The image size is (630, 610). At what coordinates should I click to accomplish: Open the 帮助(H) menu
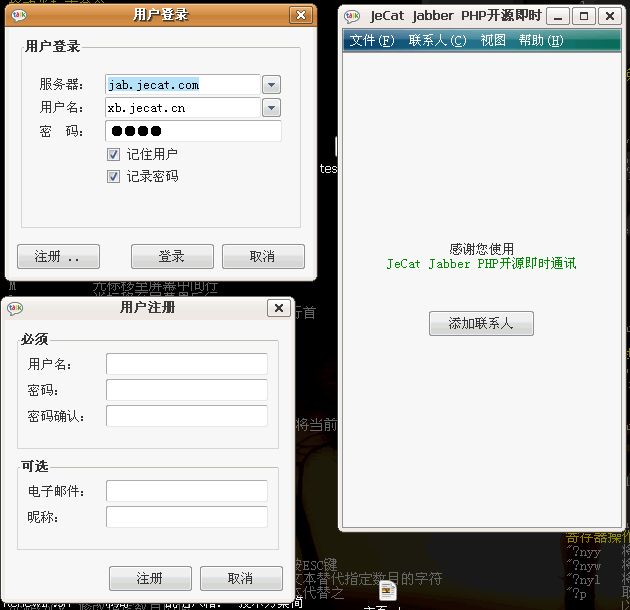tap(540, 40)
